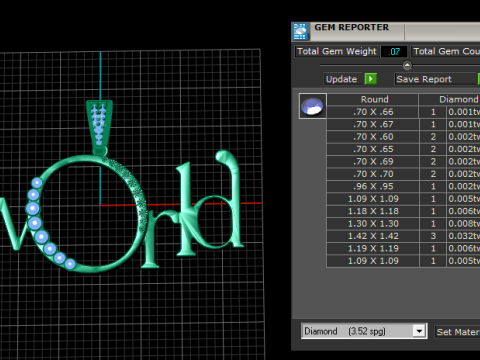The height and width of the screenshot is (360, 480).
Task: Click the Gem Reporter panel icon
Action: [300, 32]
